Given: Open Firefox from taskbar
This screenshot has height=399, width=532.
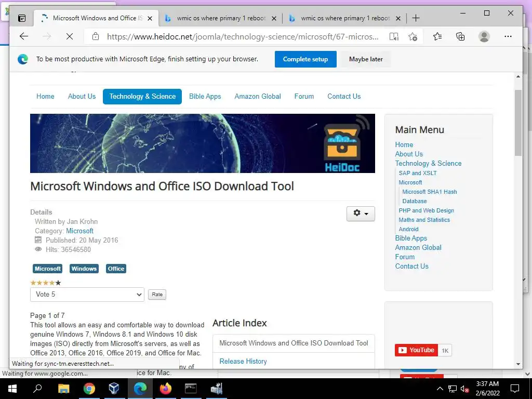Looking at the screenshot, I should click(x=166, y=389).
